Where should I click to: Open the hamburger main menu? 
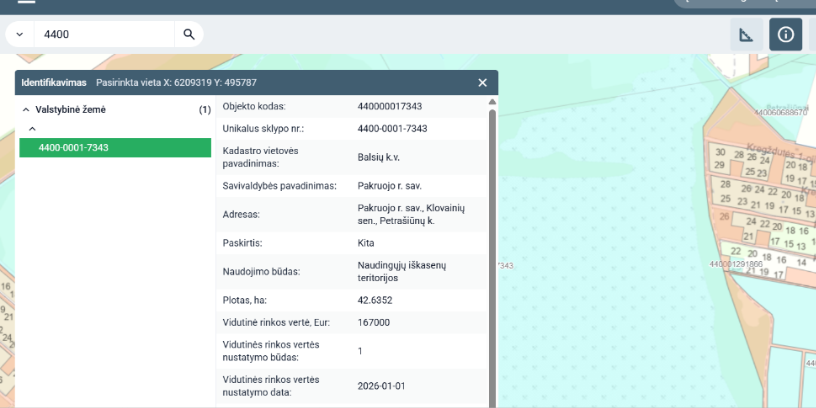pyautogui.click(x=26, y=2)
